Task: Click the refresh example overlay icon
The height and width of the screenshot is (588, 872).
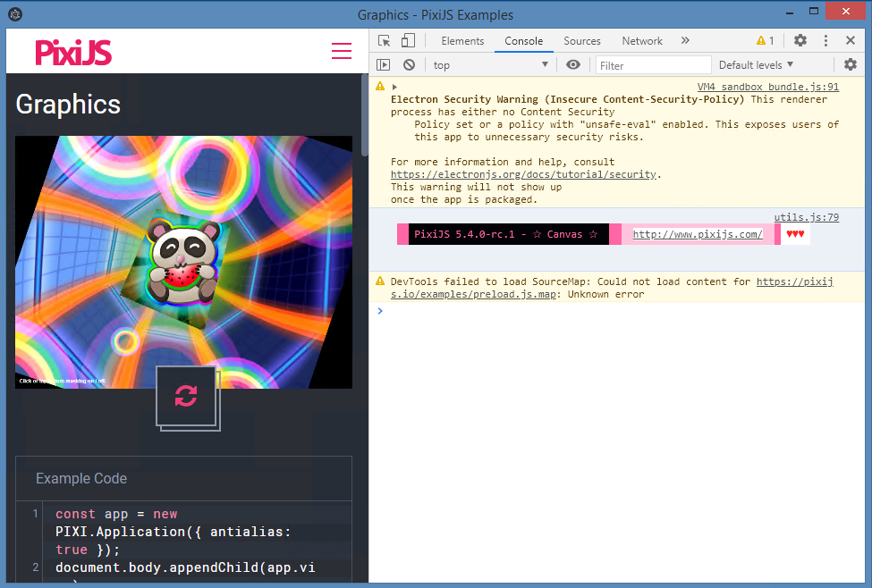Action: pyautogui.click(x=187, y=397)
